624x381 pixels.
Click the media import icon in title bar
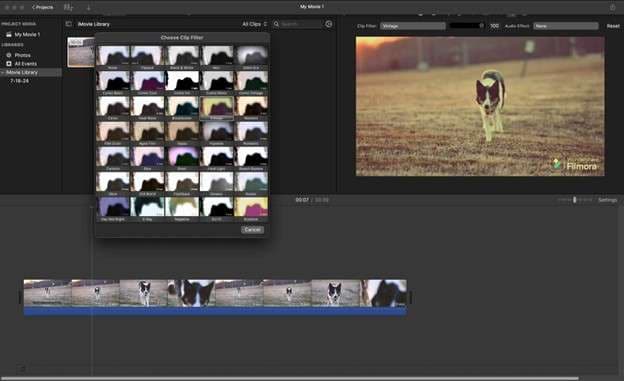click(68, 7)
